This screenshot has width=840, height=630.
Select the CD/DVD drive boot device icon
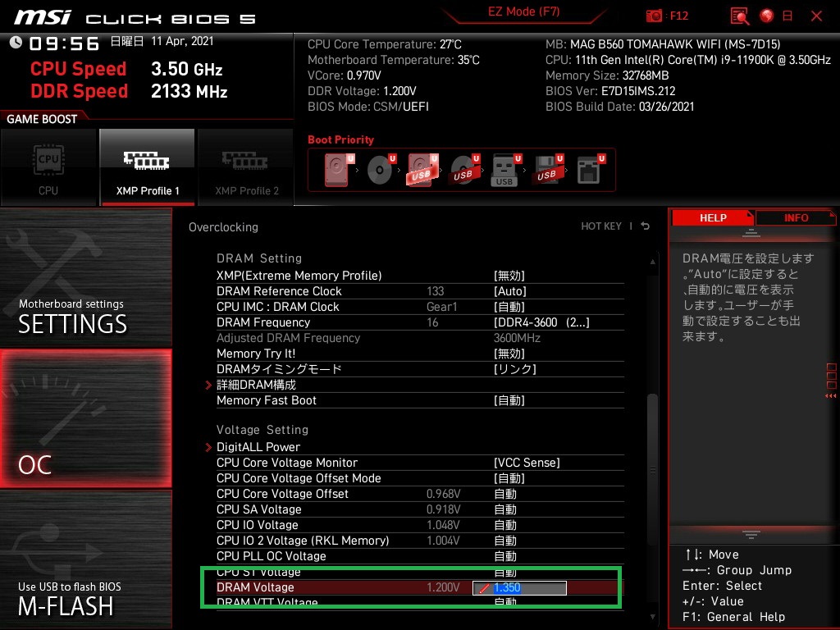[381, 170]
